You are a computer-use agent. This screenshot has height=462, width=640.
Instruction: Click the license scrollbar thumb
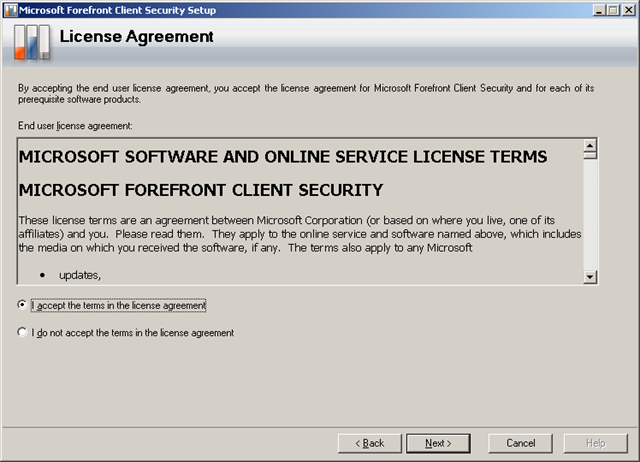click(x=590, y=155)
